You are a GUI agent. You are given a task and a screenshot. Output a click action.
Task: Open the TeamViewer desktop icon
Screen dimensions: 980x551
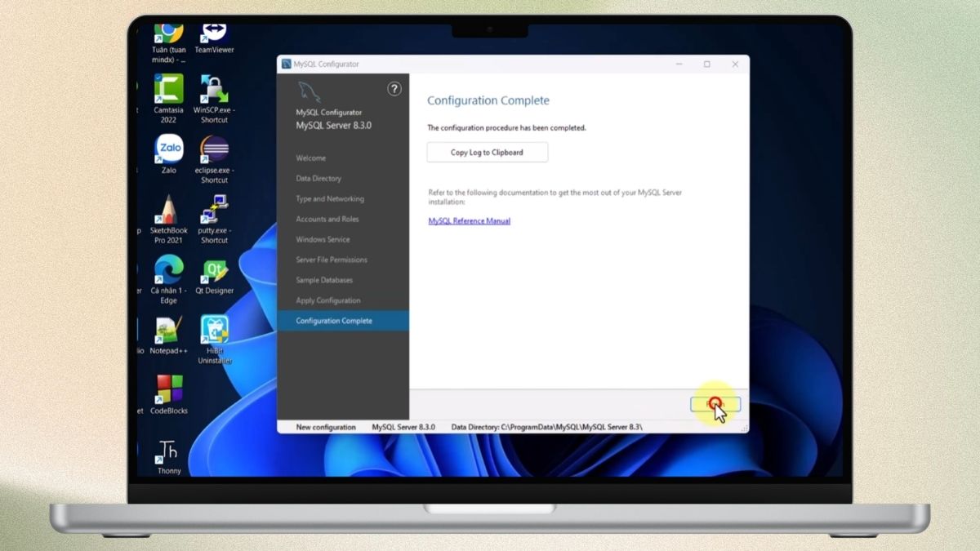click(x=214, y=33)
